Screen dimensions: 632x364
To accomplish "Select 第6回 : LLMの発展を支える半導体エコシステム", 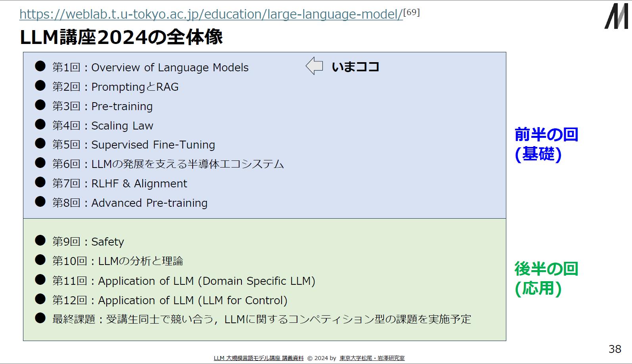I will [168, 164].
